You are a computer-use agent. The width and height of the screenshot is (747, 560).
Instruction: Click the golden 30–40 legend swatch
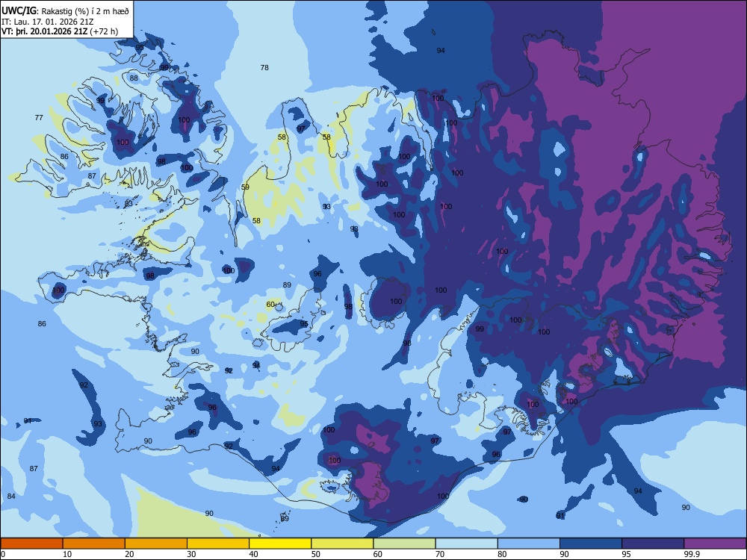[218, 544]
